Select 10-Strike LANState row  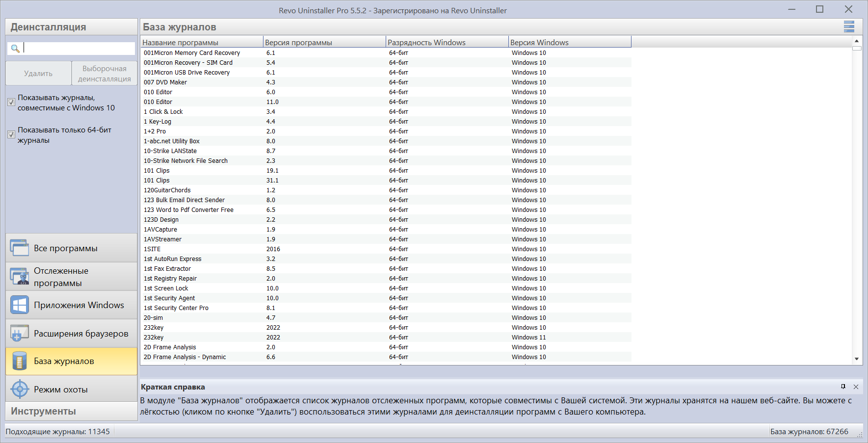tap(386, 151)
